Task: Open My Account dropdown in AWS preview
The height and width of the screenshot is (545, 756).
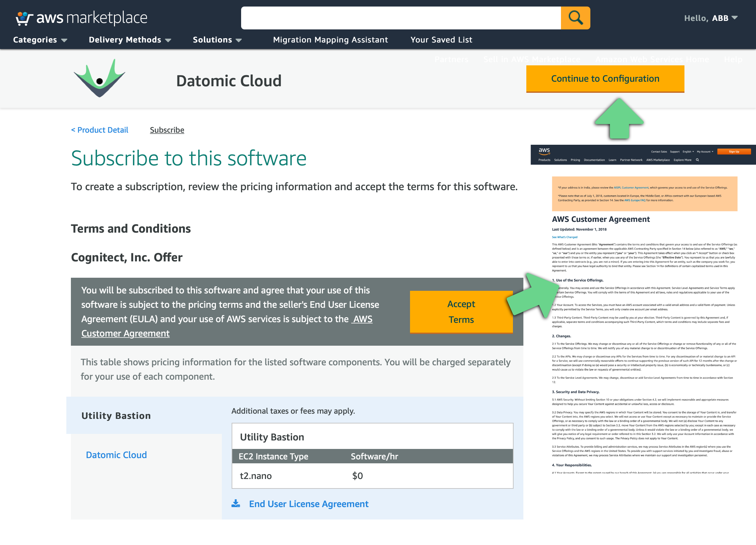Action: (705, 152)
